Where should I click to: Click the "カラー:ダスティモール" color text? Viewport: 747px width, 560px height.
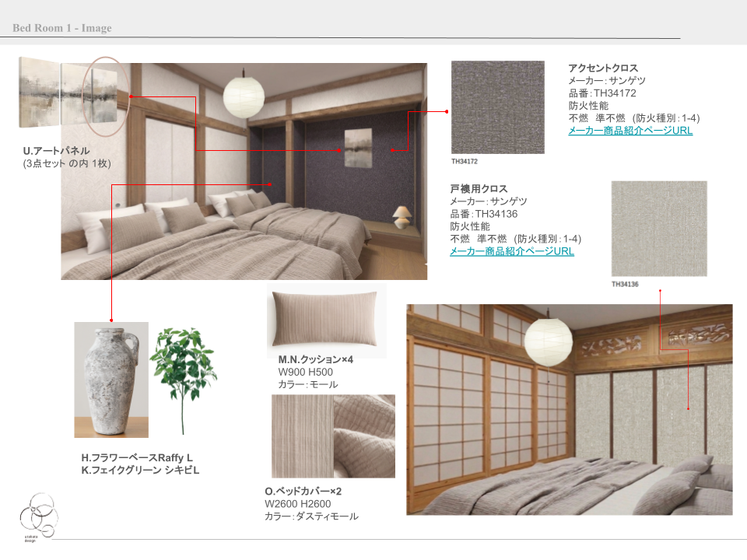[x=311, y=516]
